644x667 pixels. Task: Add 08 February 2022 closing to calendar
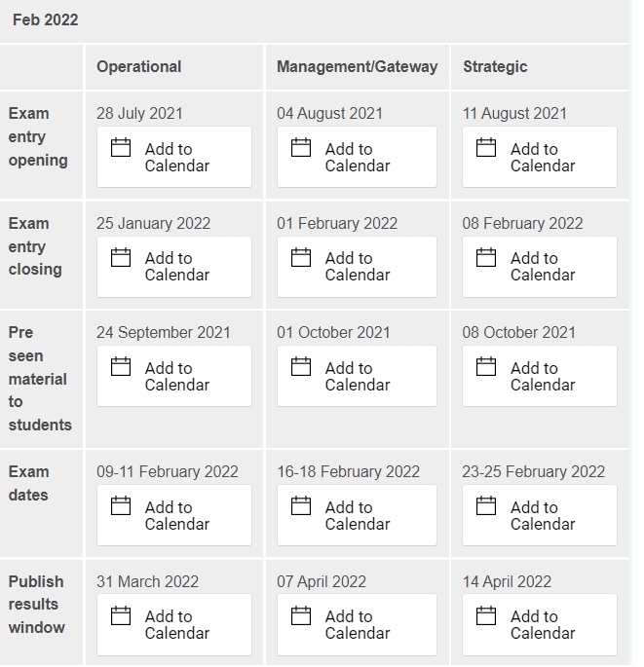(x=540, y=267)
